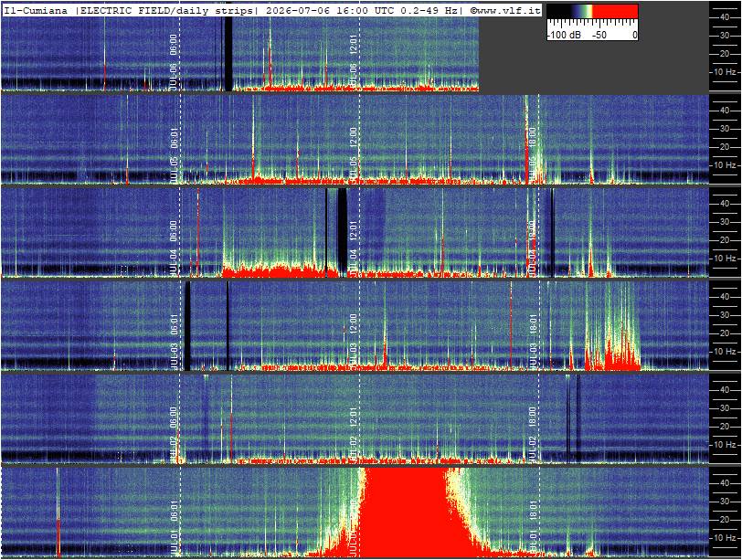Select the 06:00 JUL 04 time marker
This screenshot has width=742, height=560.
click(x=174, y=247)
